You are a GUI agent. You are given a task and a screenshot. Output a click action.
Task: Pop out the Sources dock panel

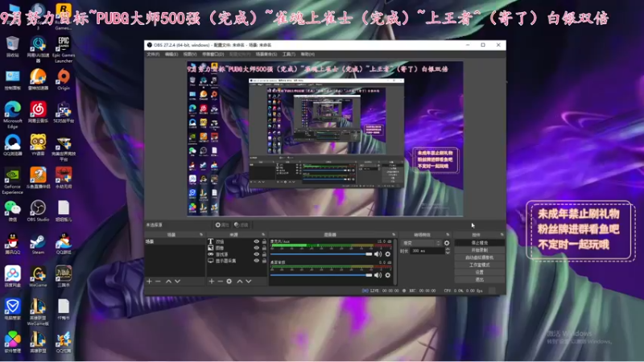click(x=263, y=234)
